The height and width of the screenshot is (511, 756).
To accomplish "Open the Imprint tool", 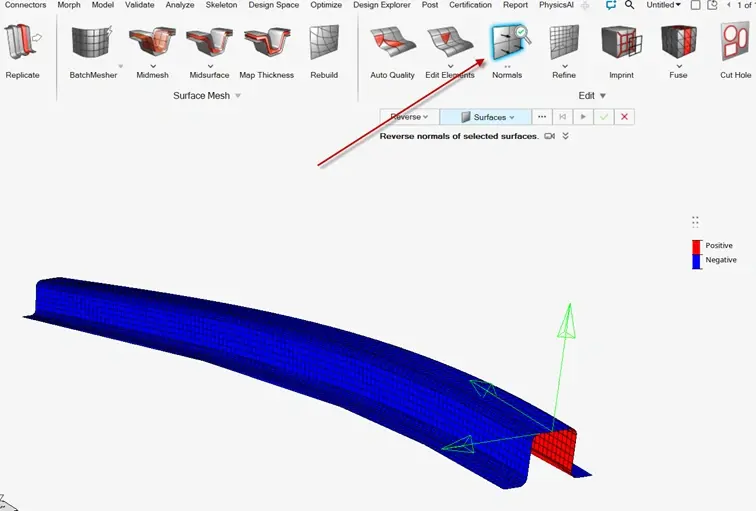I will 621,44.
